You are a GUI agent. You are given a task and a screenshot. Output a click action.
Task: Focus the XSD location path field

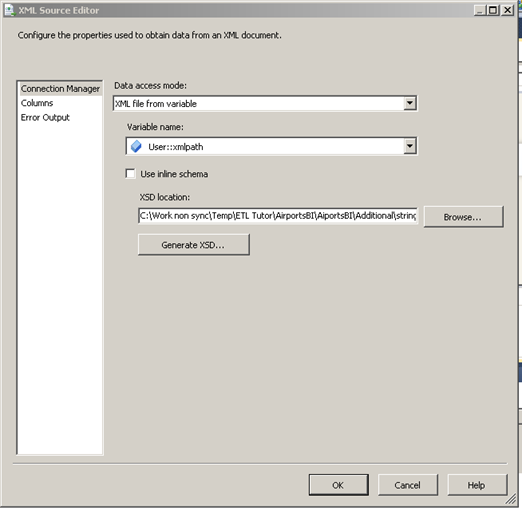[x=278, y=216]
